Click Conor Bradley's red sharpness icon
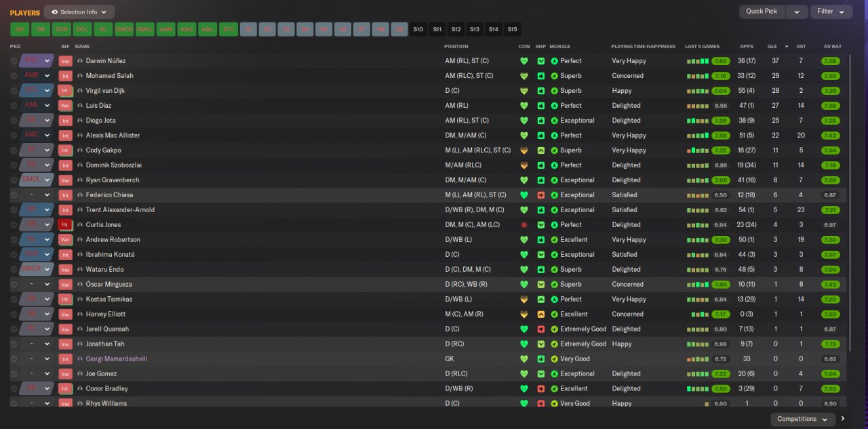868x429 pixels. tap(540, 389)
